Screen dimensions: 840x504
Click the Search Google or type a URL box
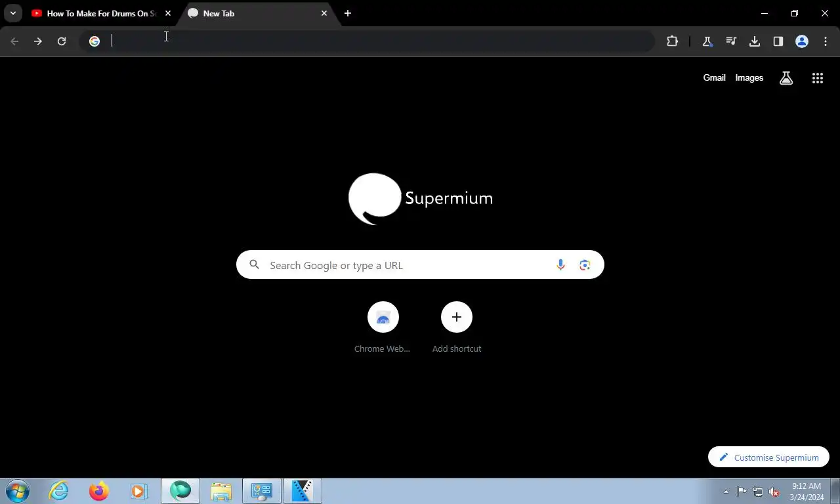(x=420, y=265)
